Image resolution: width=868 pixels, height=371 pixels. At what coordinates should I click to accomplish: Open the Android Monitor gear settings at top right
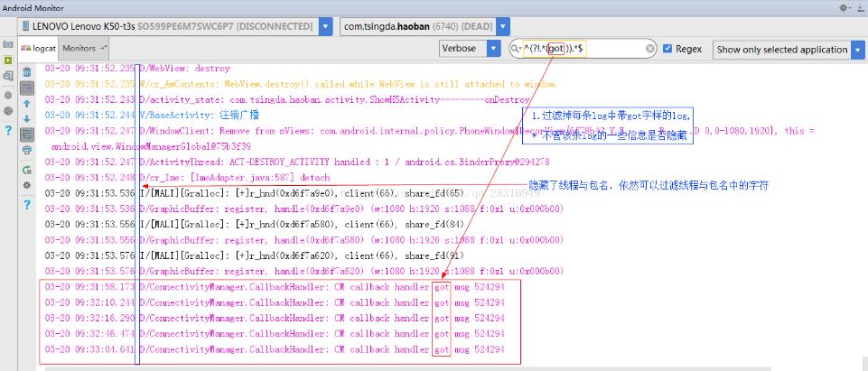pyautogui.click(x=845, y=8)
